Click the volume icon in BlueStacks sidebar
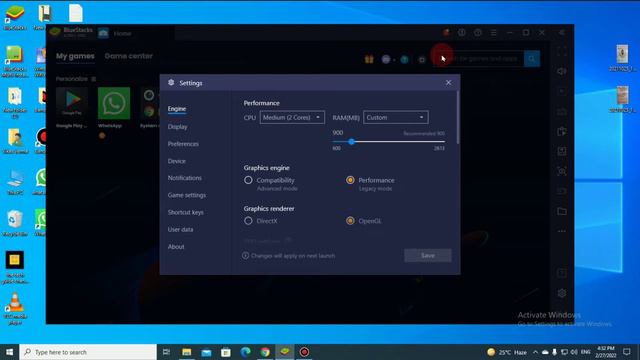This screenshot has width=640, height=360. coord(562,71)
